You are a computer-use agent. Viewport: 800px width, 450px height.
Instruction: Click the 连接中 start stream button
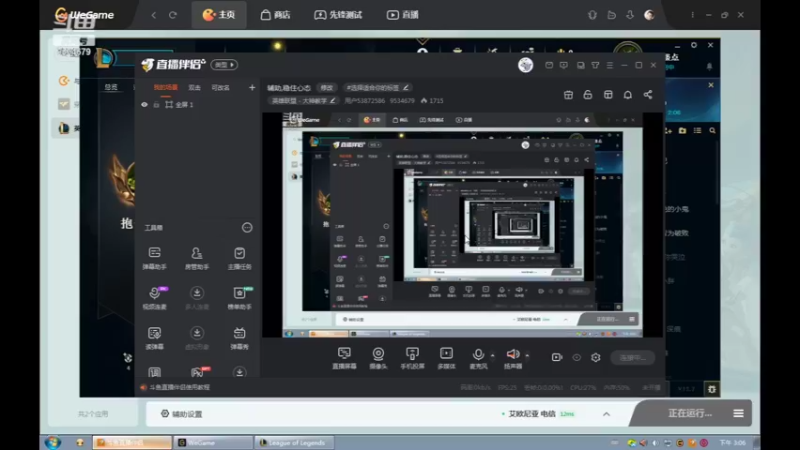633,358
